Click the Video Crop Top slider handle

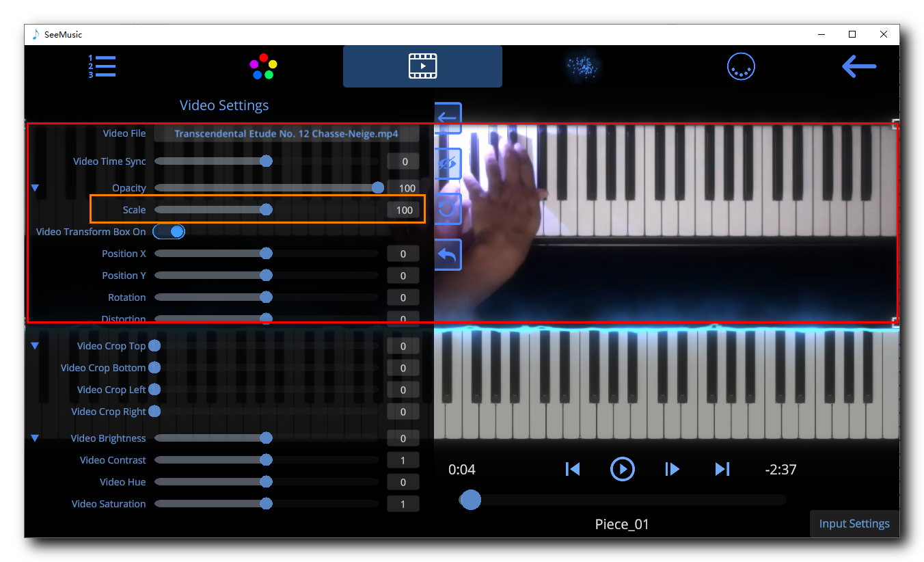pos(155,346)
